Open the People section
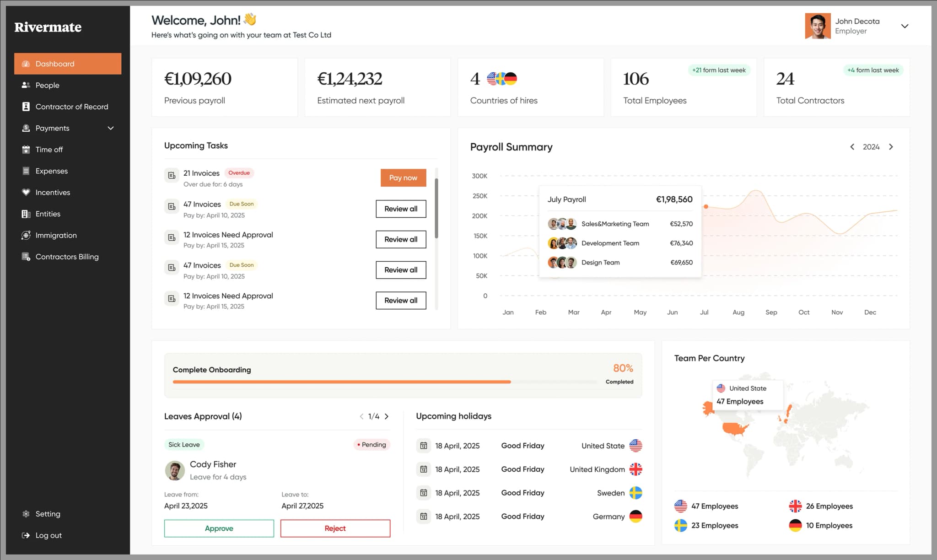The height and width of the screenshot is (560, 937). coord(47,85)
